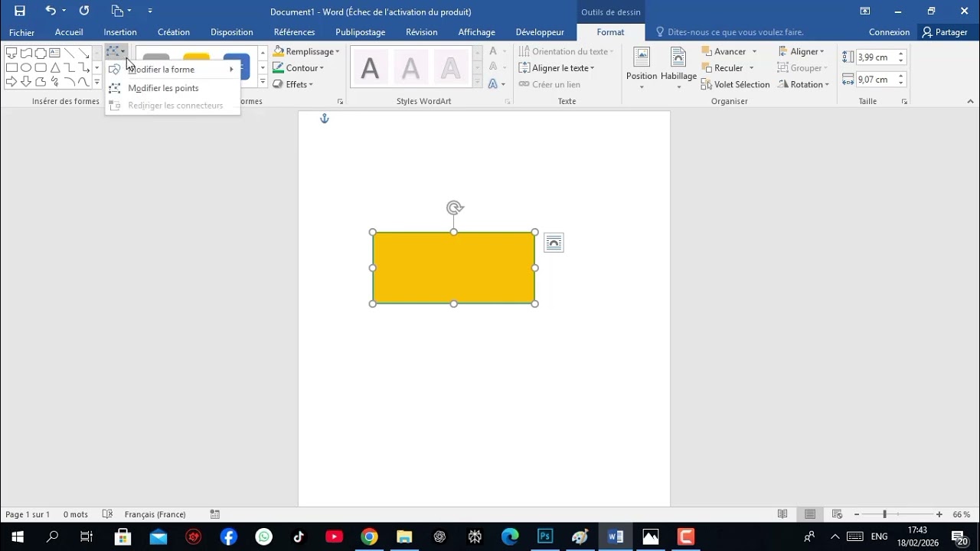Viewport: 980px width, 551px height.
Task: Expand the Reculer dropdown arrow
Action: click(752, 68)
